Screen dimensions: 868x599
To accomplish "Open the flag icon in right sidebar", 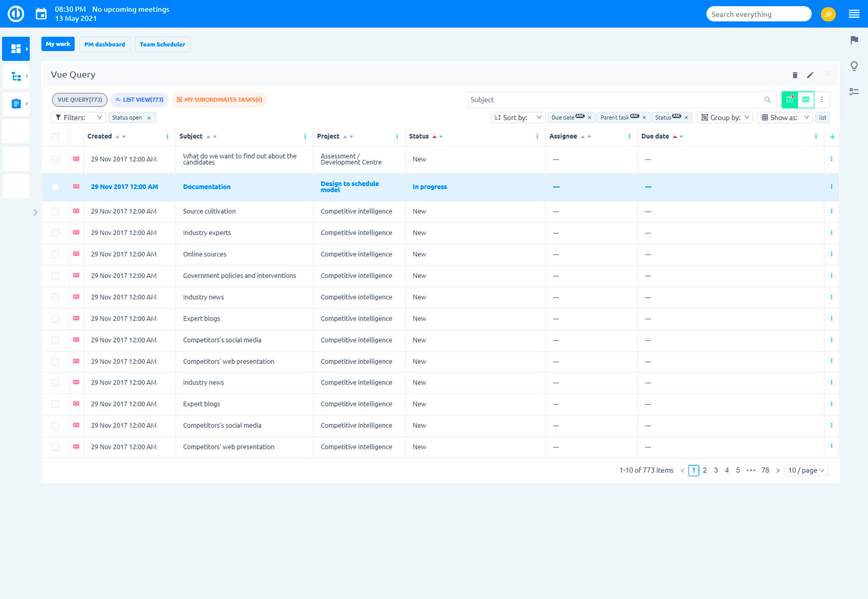I will [854, 40].
